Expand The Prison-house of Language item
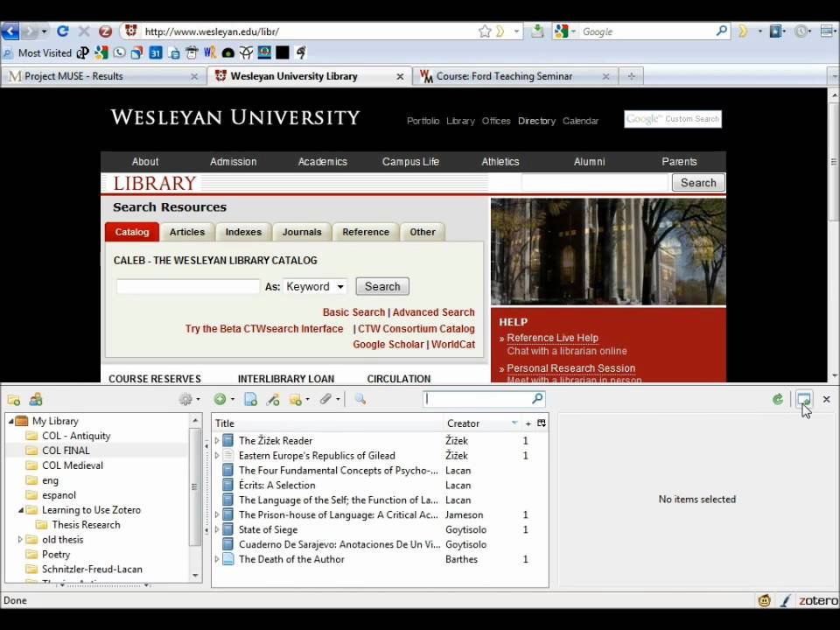 pos(217,514)
